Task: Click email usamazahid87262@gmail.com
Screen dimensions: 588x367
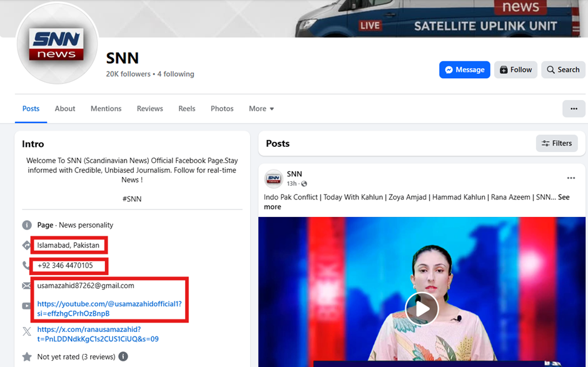Action: pyautogui.click(x=86, y=286)
